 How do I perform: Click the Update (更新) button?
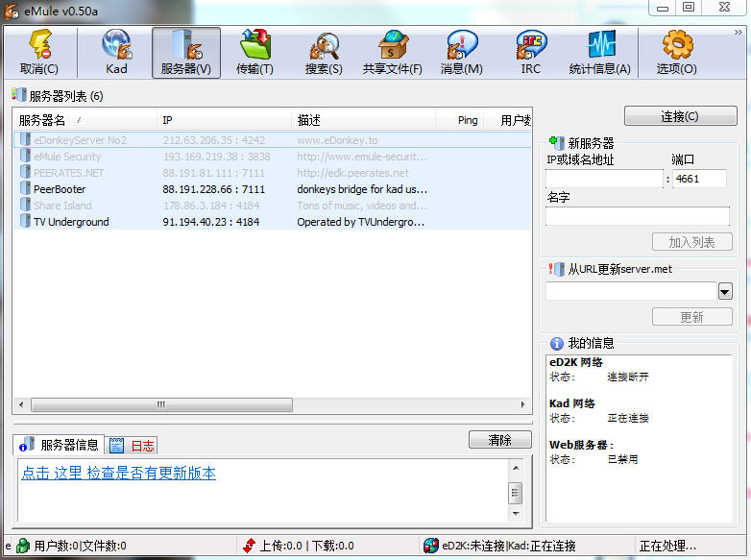click(692, 317)
